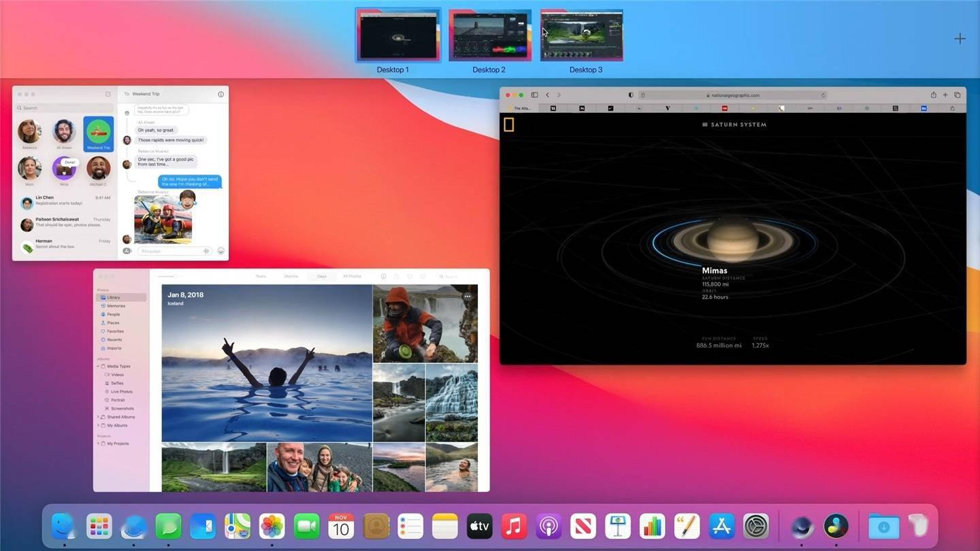Image resolution: width=980 pixels, height=551 pixels.
Task: Open the emoji picker in Messages
Action: tap(220, 251)
